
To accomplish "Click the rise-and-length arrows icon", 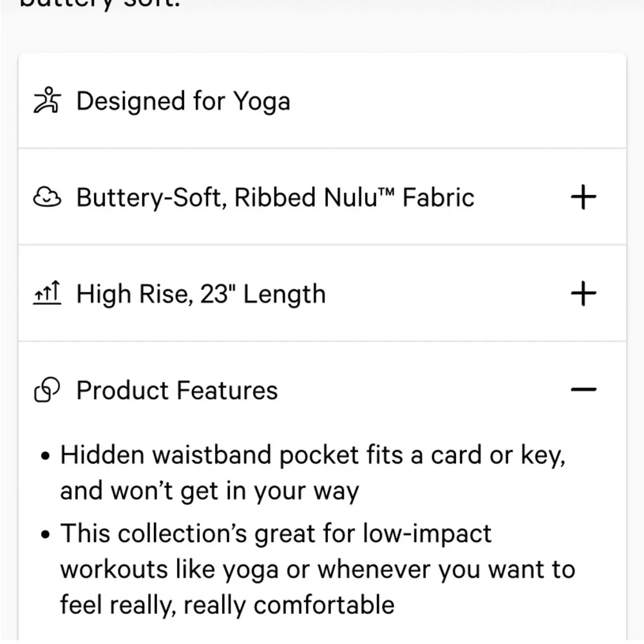I will [47, 294].
